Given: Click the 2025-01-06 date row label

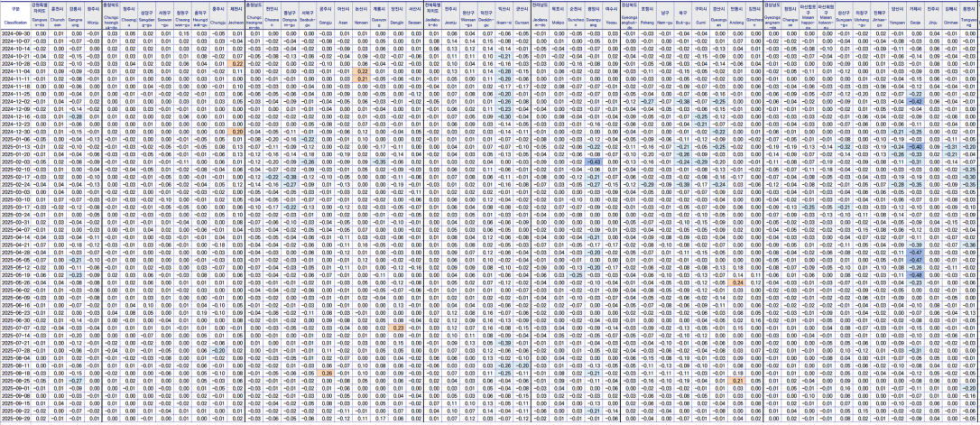Looking at the screenshot, I should (x=14, y=139).
